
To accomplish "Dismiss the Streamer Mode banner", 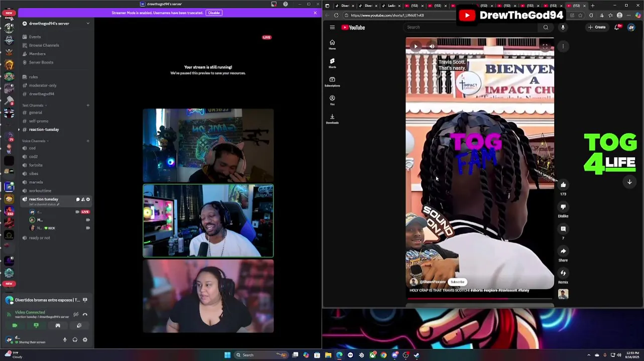I will (315, 13).
